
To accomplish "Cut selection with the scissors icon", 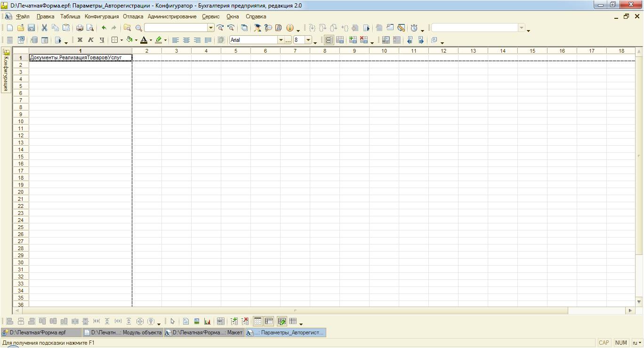I will (44, 28).
